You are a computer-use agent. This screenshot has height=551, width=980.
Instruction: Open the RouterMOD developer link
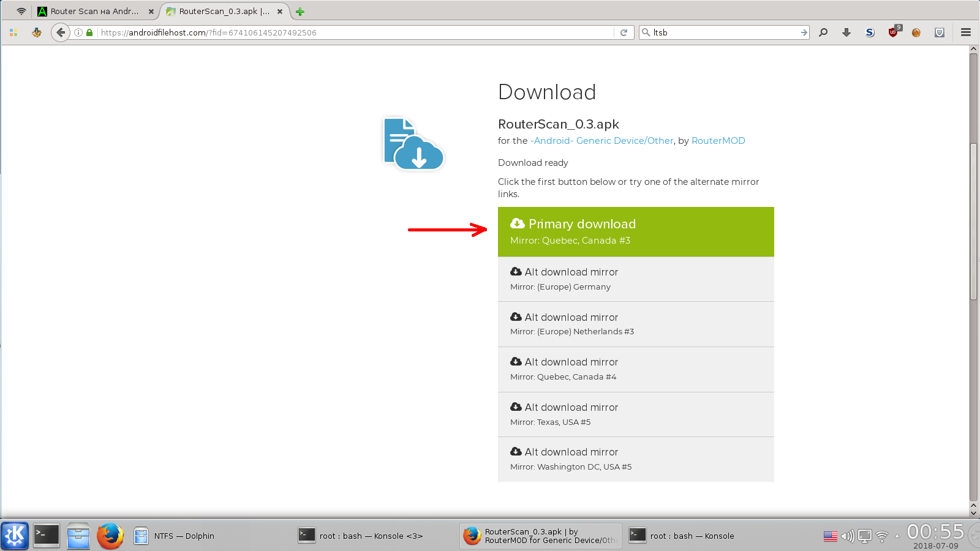click(718, 141)
